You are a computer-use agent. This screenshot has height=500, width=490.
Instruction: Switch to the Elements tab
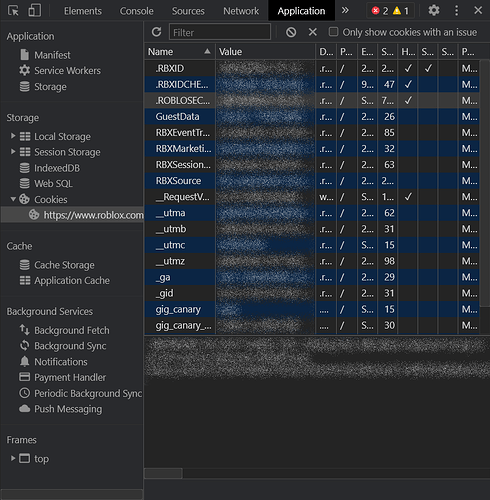[83, 11]
